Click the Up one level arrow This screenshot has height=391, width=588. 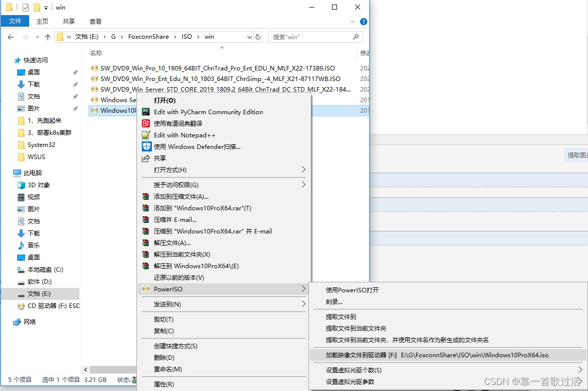pos(48,37)
